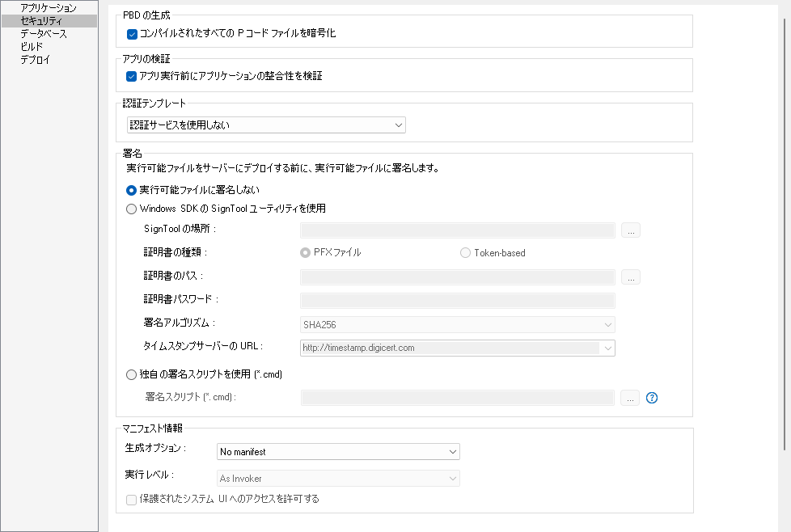Go to the ビルド settings page

coord(32,47)
